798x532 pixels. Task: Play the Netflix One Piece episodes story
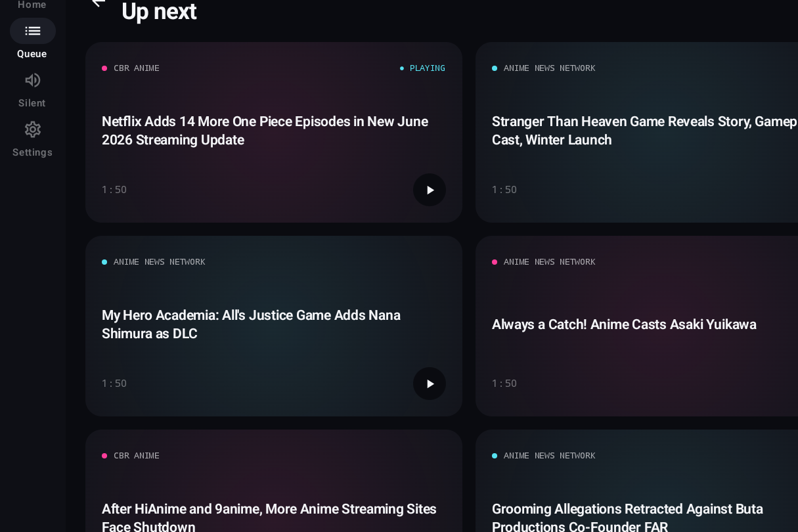[430, 190]
